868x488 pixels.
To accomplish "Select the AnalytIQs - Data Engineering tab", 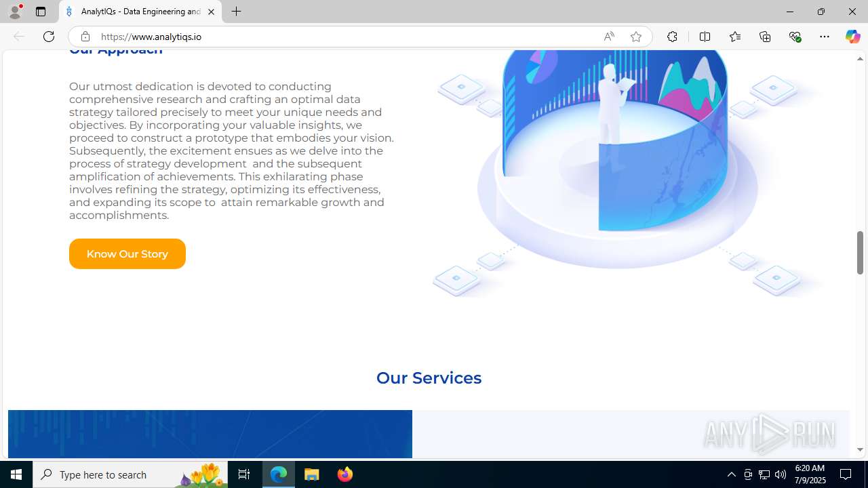I will 140,12.
